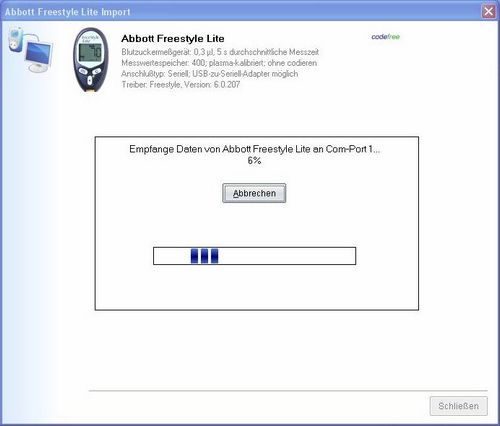The width and height of the screenshot is (500, 426).
Task: Click the codefree logo
Action: (386, 37)
